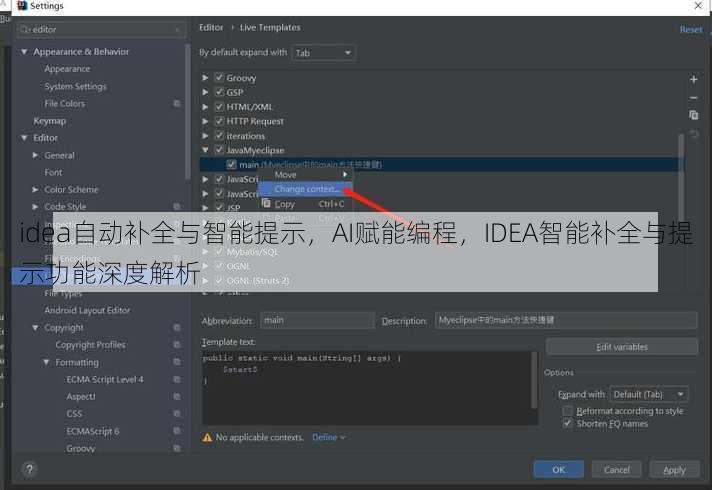Viewport: 712px width, 490px height.
Task: Click project-level icon beside Copyright Profiles
Action: (177, 345)
